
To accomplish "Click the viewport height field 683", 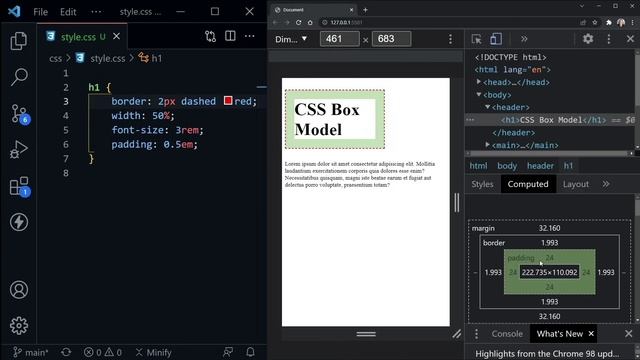I will 391,39.
